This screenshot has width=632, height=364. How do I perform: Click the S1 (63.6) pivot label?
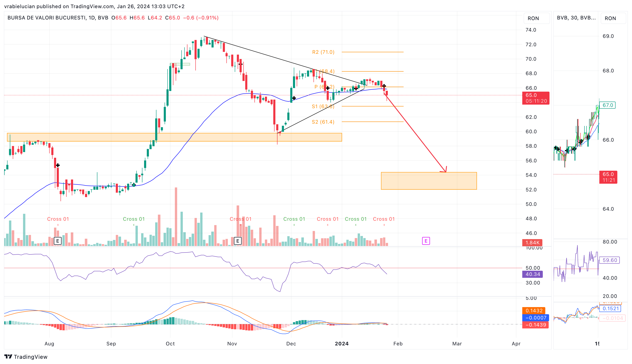pos(323,106)
